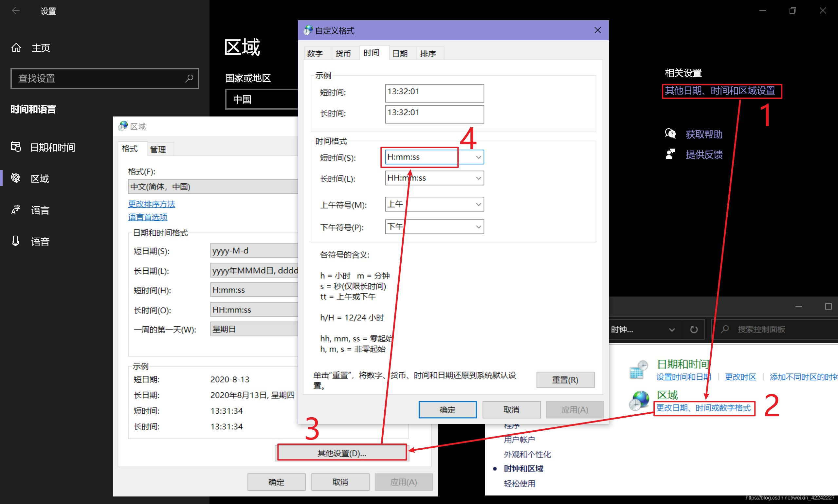The image size is (838, 504).
Task: Open the 主页 home icon
Action: pos(16,47)
